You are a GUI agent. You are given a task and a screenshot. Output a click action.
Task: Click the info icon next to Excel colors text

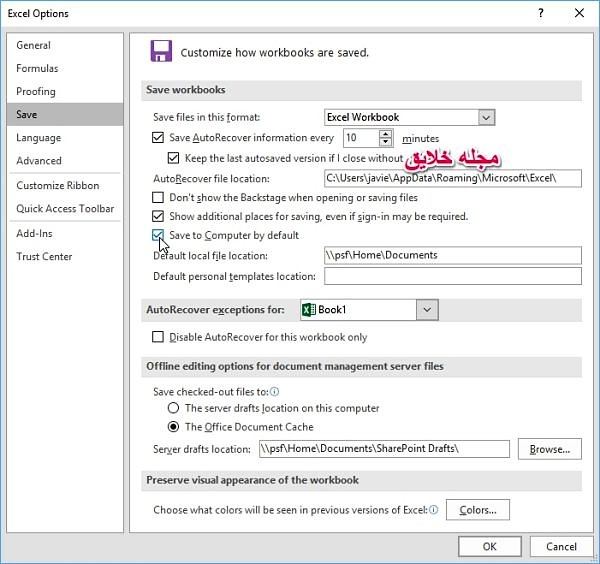(x=433, y=510)
